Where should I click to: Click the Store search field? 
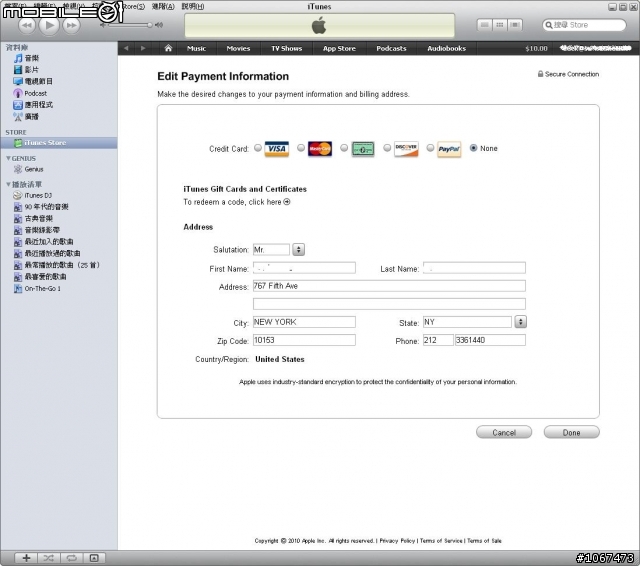pos(584,25)
